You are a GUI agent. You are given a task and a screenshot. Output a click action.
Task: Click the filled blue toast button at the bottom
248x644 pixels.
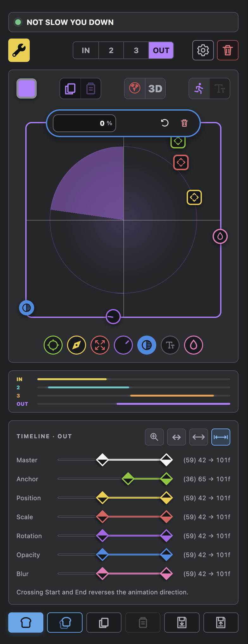coord(26,623)
